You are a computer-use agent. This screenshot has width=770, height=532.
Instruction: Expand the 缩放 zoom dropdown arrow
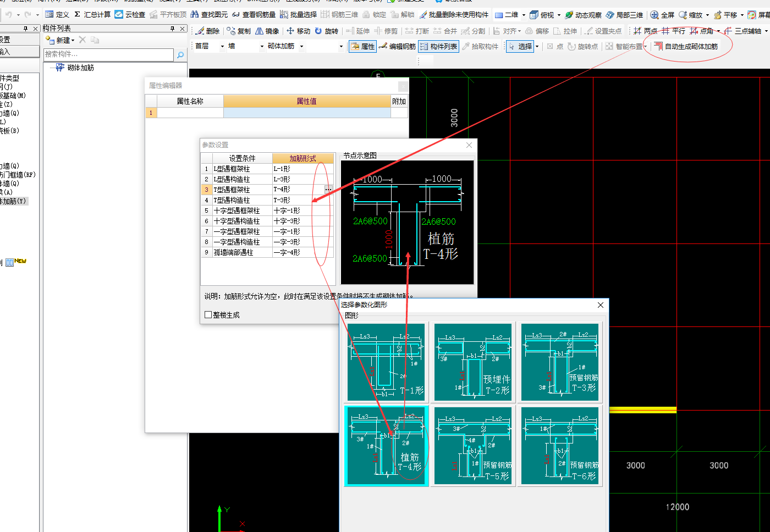pyautogui.click(x=707, y=15)
